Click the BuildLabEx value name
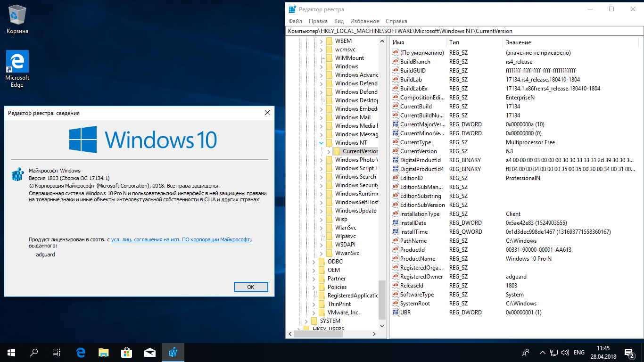644x362 pixels. click(414, 89)
